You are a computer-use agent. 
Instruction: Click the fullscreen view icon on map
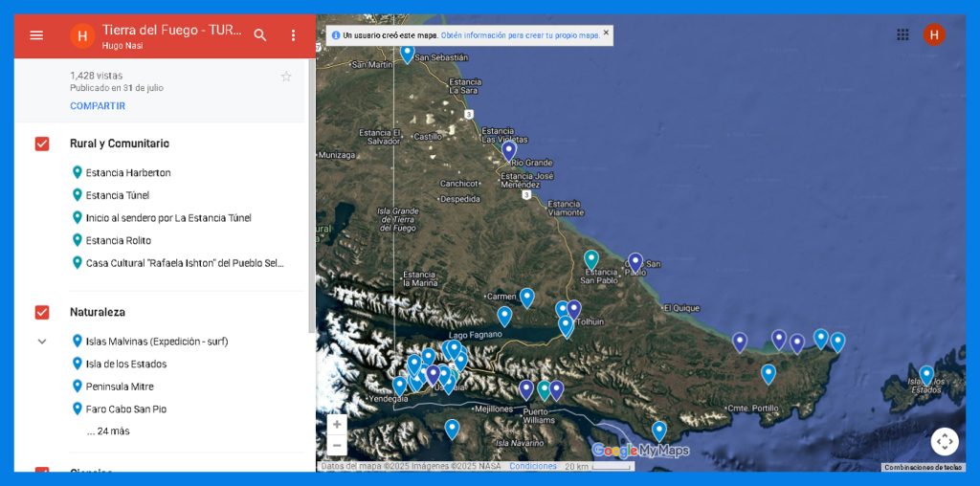(944, 441)
